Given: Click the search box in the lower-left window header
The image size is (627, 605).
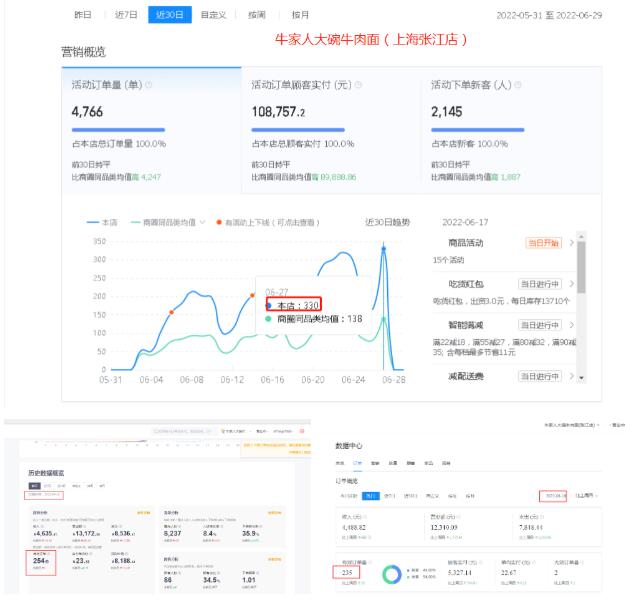Looking at the screenshot, I should [x=183, y=431].
